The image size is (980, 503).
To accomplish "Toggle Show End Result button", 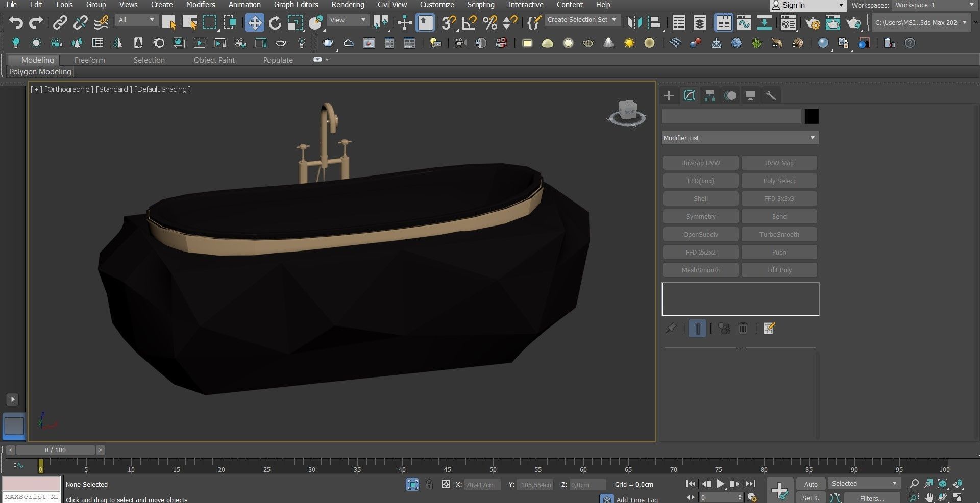I will (x=697, y=329).
